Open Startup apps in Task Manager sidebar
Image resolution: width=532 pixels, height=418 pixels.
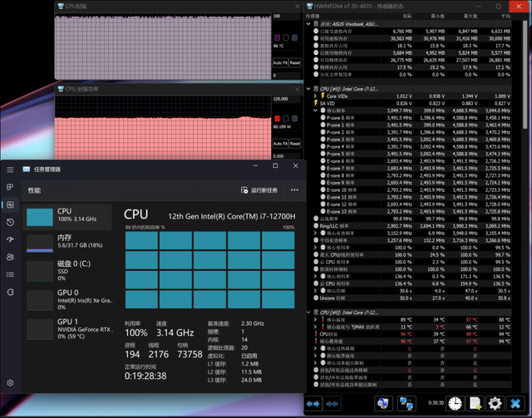coord(10,239)
